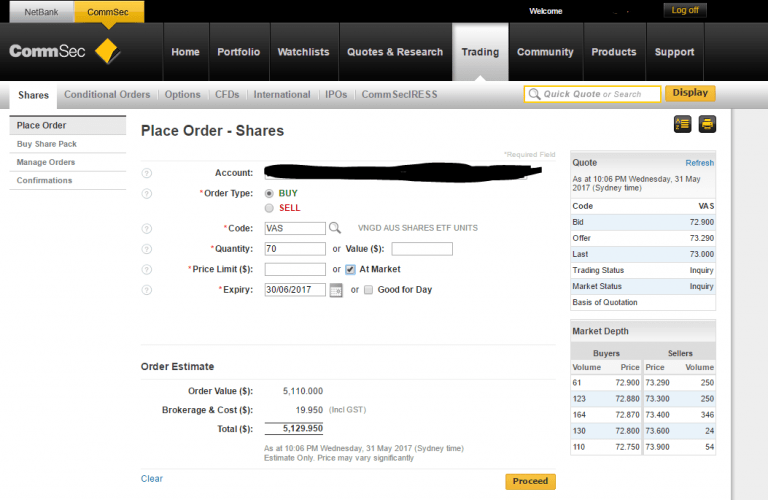Click the VNGD AUS SHARES ETF UNITS text
Viewport: 768px width, 500px height.
(417, 228)
